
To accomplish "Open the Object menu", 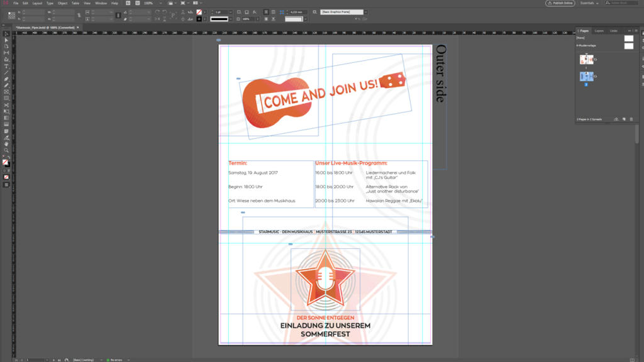I will pos(62,3).
